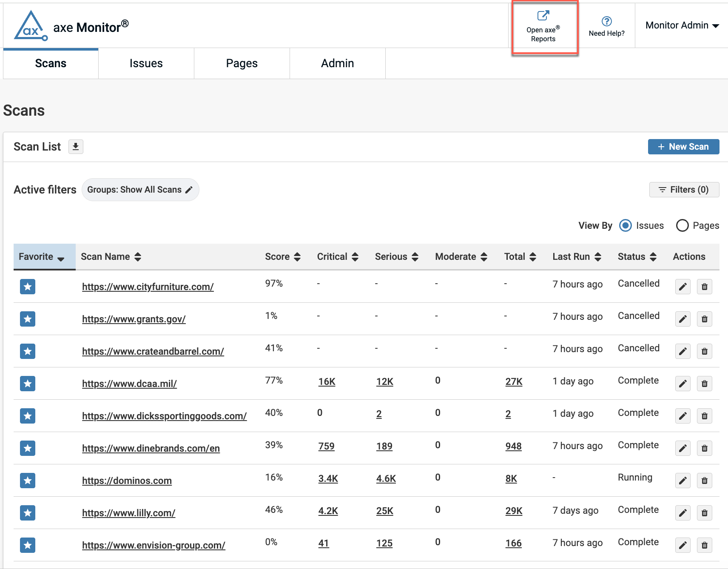Select View By Pages radio button
This screenshot has width=728, height=569.
682,225
